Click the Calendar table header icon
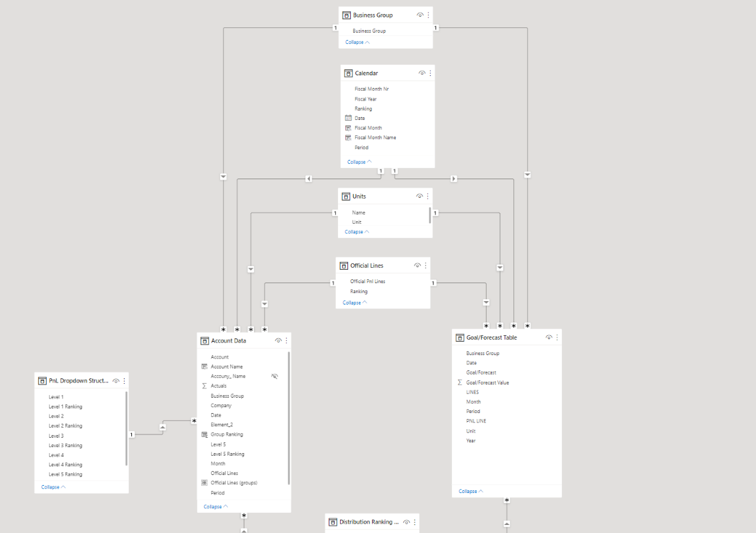 (x=348, y=73)
